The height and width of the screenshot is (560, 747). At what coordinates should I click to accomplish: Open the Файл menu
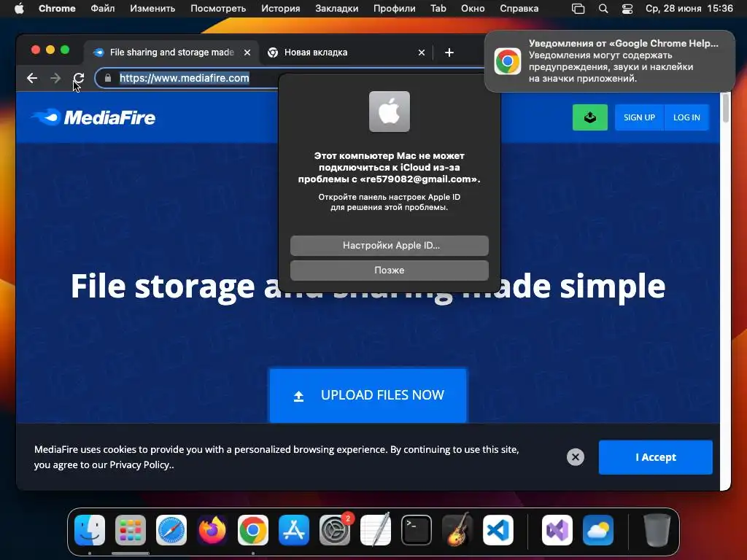(x=102, y=8)
